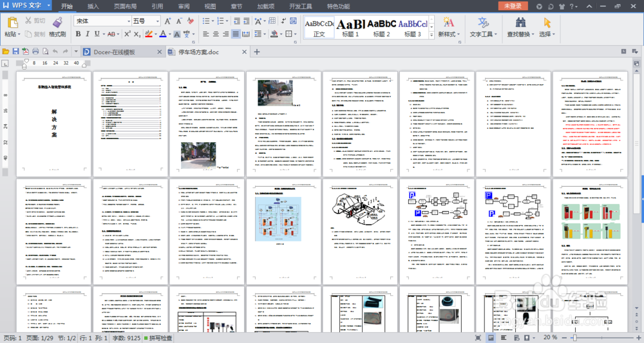Switch to the 审阅 (Review) tab
This screenshot has height=343, width=644.
click(x=184, y=6)
